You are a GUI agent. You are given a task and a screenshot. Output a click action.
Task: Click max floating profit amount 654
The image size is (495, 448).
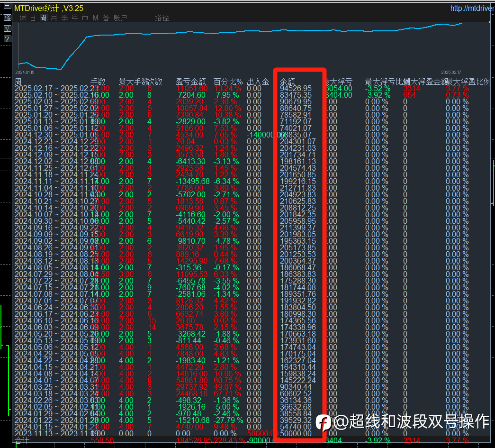point(410,95)
